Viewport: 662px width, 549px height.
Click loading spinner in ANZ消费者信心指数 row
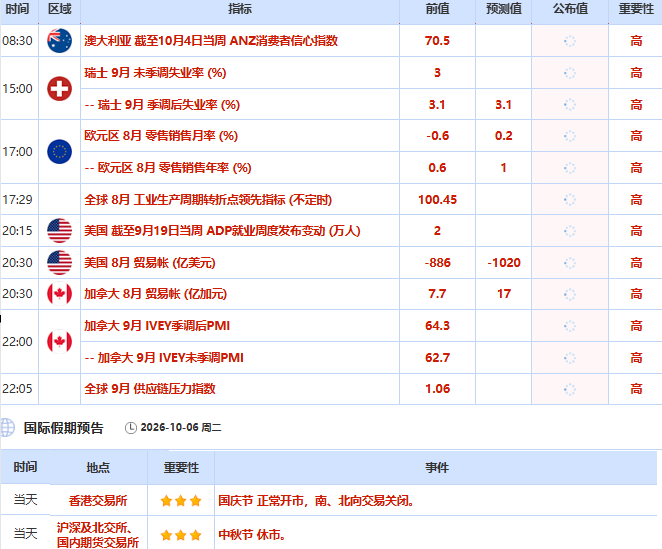[570, 41]
